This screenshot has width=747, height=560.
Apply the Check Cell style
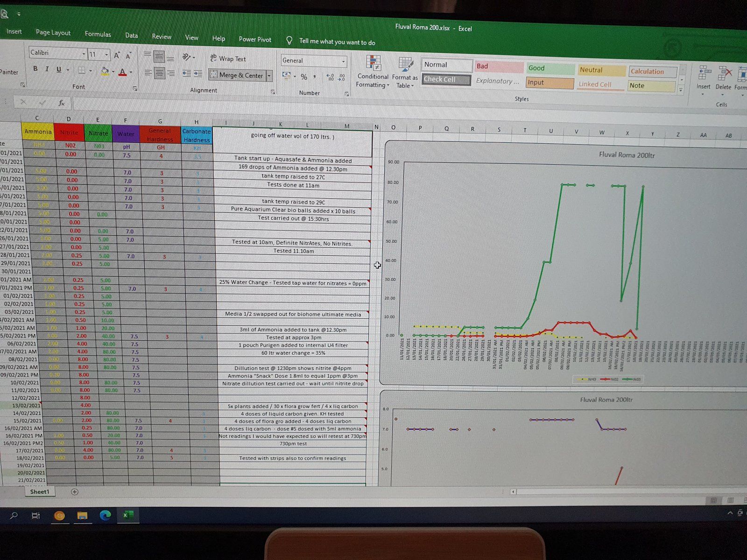tap(446, 79)
